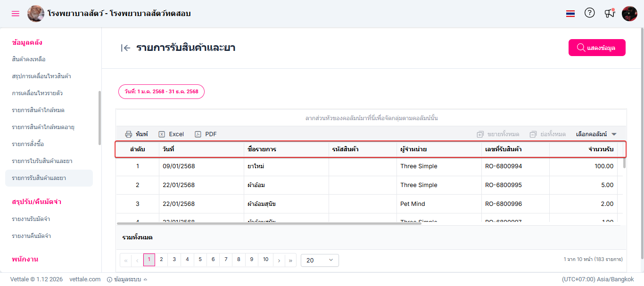Sort by the วันที่ column header
The height and width of the screenshot is (286, 644).
[x=169, y=149]
